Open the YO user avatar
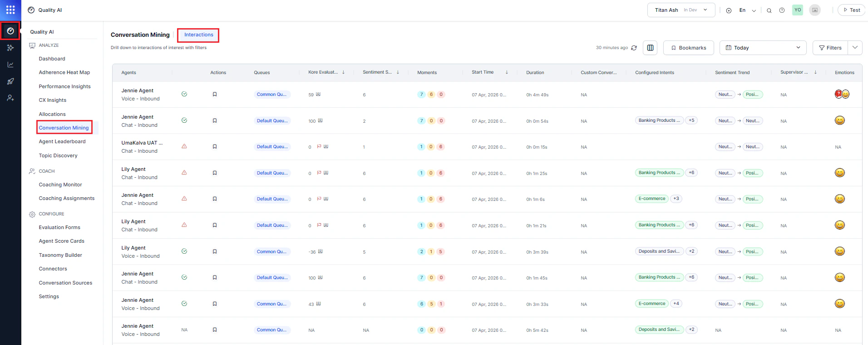This screenshot has height=345, width=868. tap(798, 10)
